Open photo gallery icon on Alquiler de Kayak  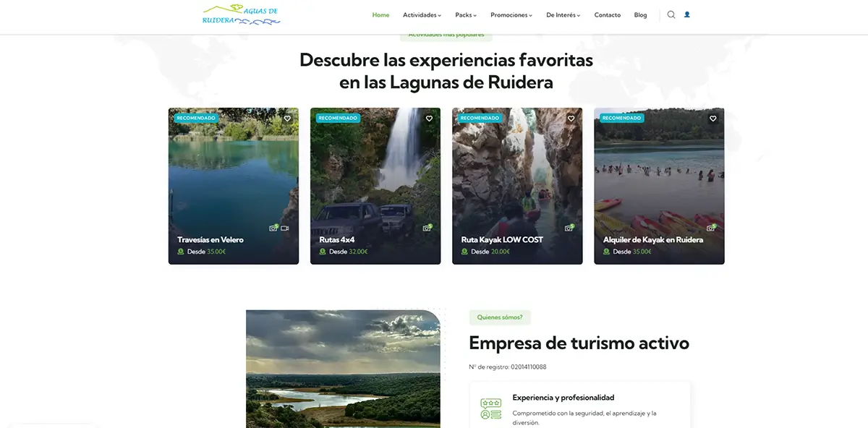pyautogui.click(x=710, y=228)
